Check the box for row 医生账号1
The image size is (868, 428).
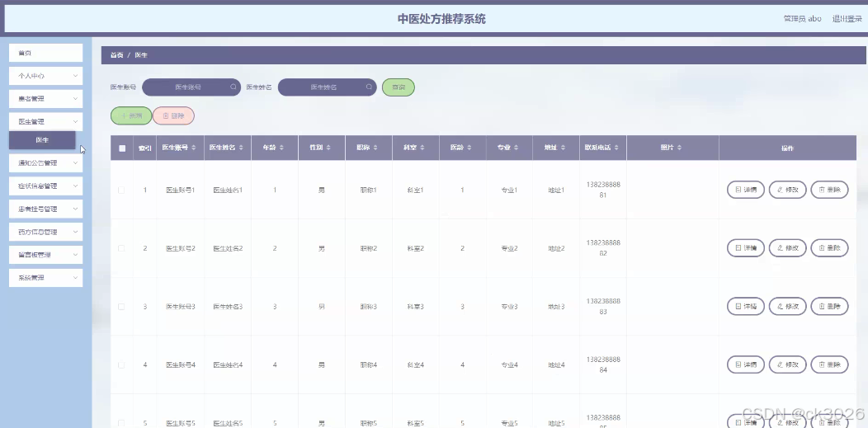(x=122, y=190)
